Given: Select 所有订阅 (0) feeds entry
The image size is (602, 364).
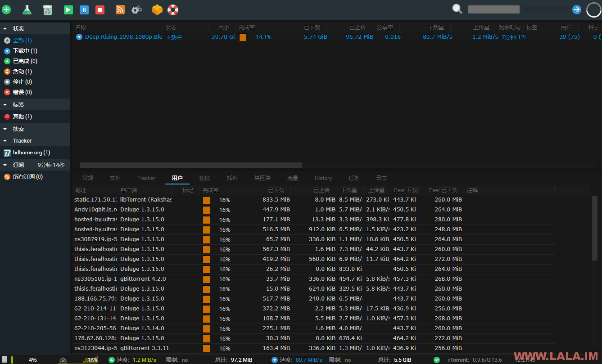Looking at the screenshot, I should click(x=27, y=177).
